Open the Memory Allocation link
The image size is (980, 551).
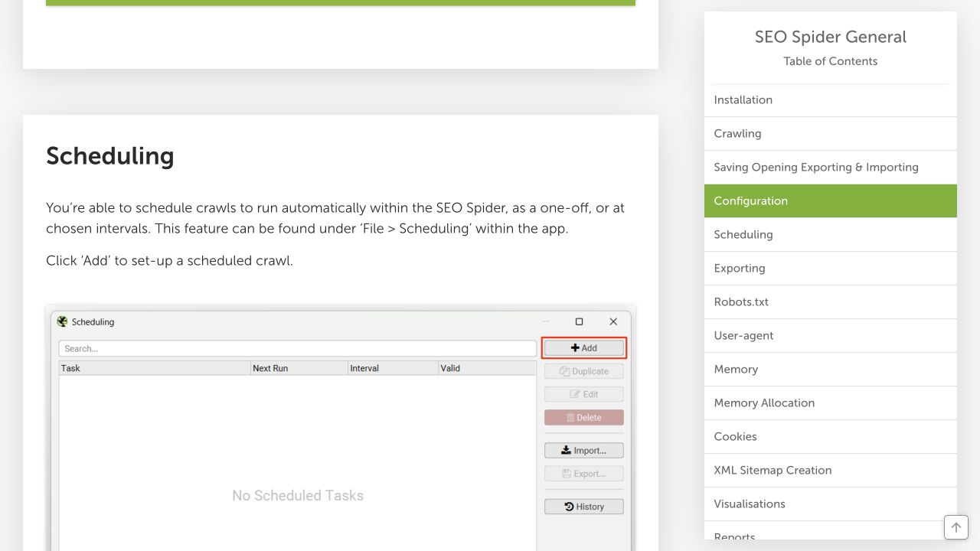831,403
